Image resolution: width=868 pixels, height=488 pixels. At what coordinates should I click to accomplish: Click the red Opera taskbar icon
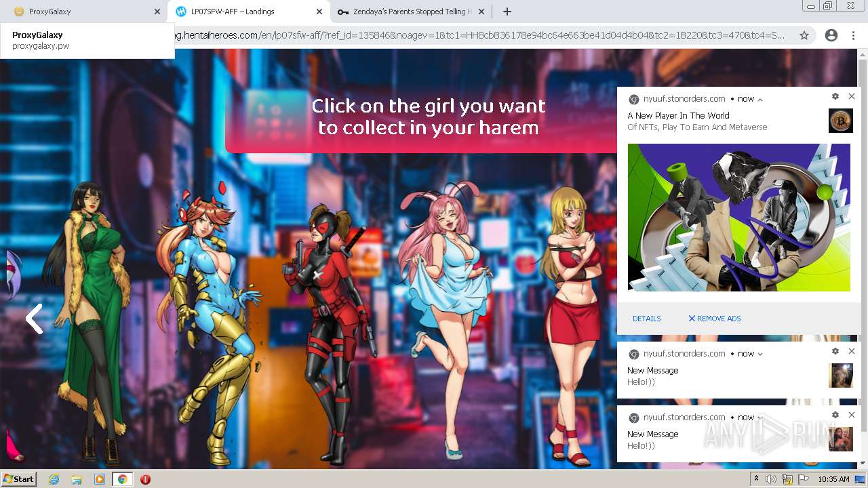145,479
